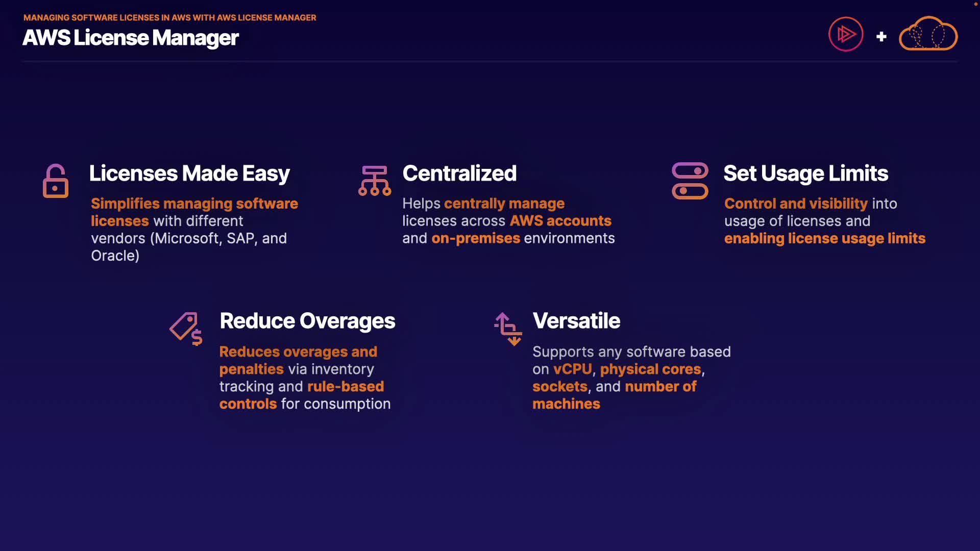Viewport: 980px width, 551px height.
Task: Click the orange course title breadcrumb text
Action: (169, 17)
